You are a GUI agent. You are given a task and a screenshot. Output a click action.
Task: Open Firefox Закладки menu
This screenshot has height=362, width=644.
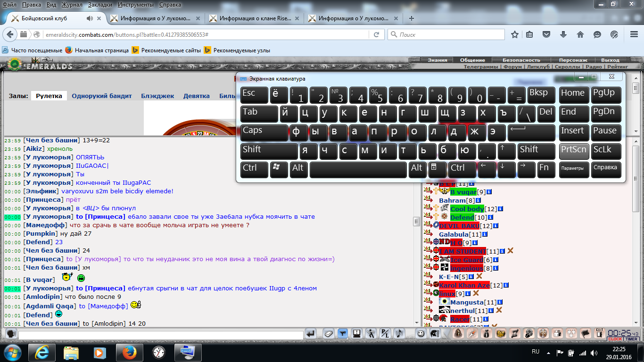pos(100,5)
